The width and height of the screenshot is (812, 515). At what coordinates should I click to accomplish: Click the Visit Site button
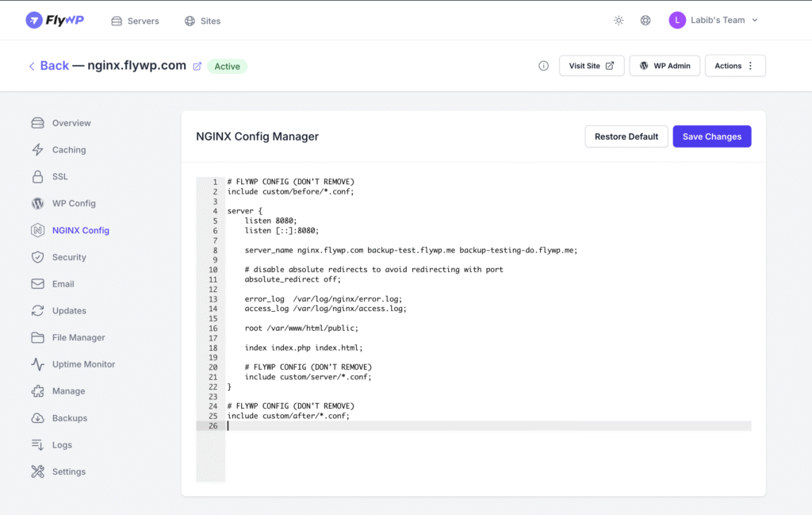coord(592,66)
